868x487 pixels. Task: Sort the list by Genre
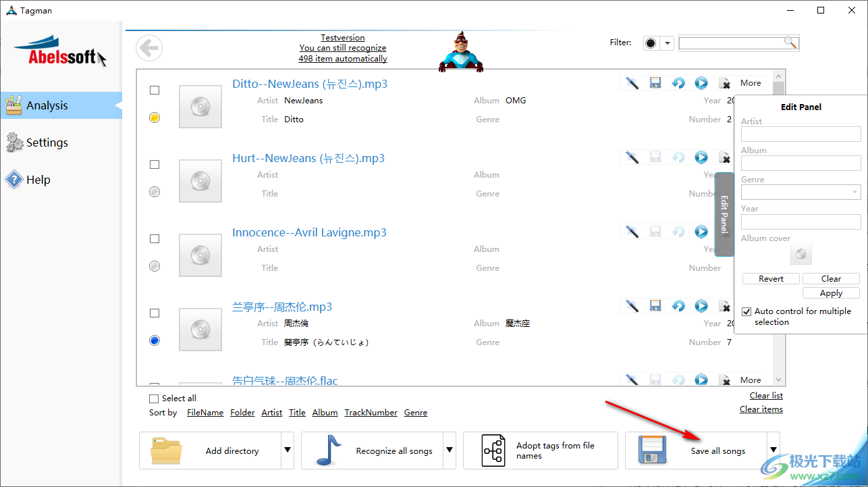[x=416, y=413]
